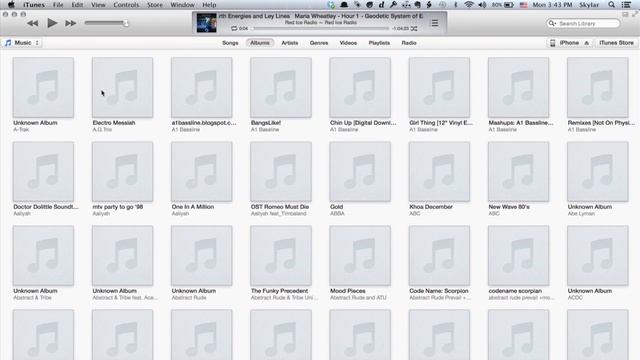Open Spotlight search
This screenshot has height=360, width=640.
[x=611, y=5]
